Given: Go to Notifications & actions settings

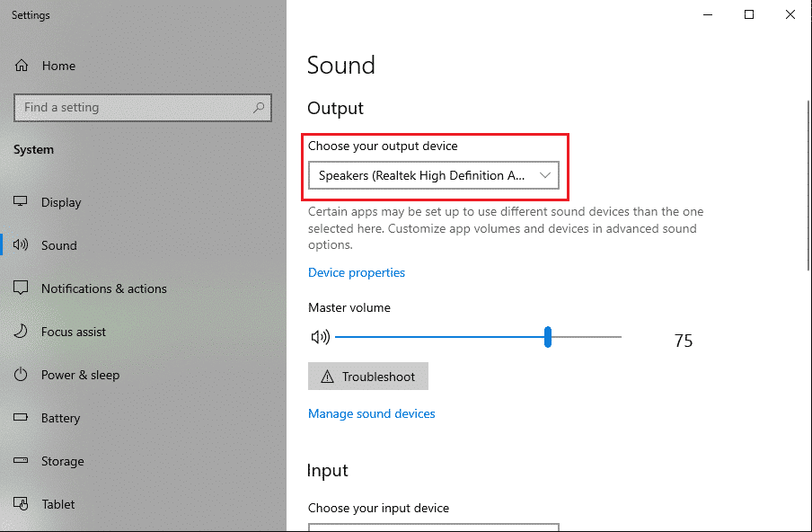Looking at the screenshot, I should coord(103,288).
